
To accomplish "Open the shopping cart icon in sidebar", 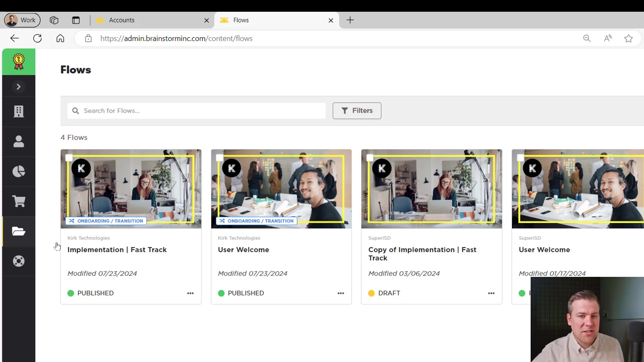I will (x=19, y=201).
